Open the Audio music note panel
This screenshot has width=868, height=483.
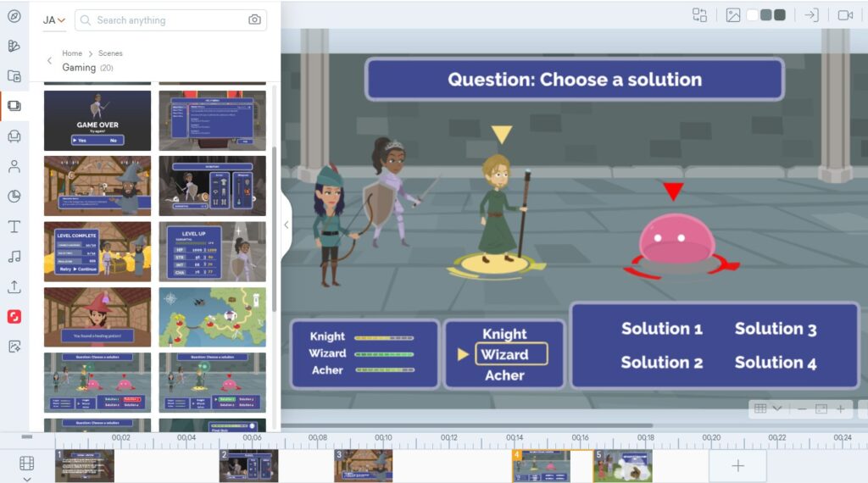(14, 257)
